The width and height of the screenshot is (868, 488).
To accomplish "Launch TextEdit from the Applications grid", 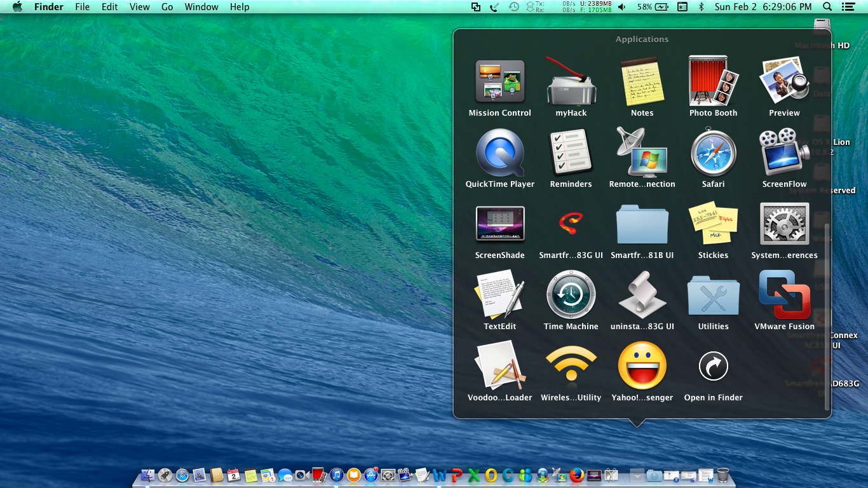I will click(500, 295).
